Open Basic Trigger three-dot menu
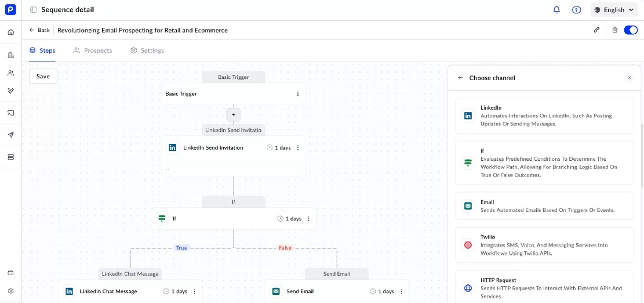The height and width of the screenshot is (303, 644). 298,94
